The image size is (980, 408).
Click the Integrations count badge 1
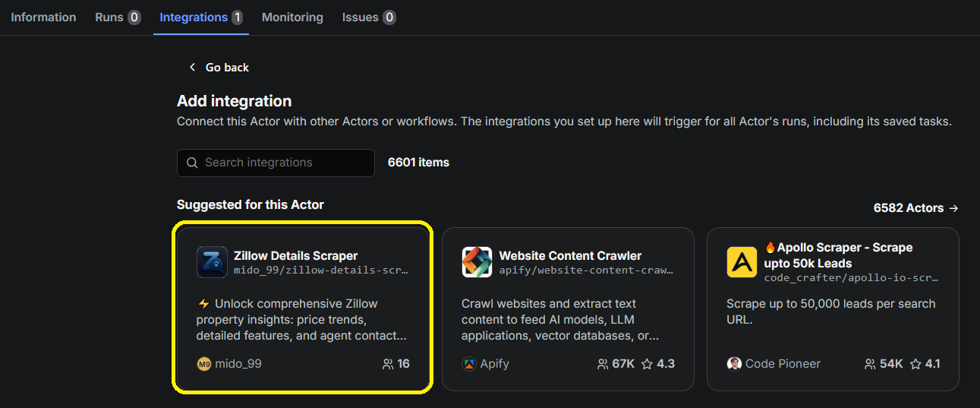[x=237, y=17]
